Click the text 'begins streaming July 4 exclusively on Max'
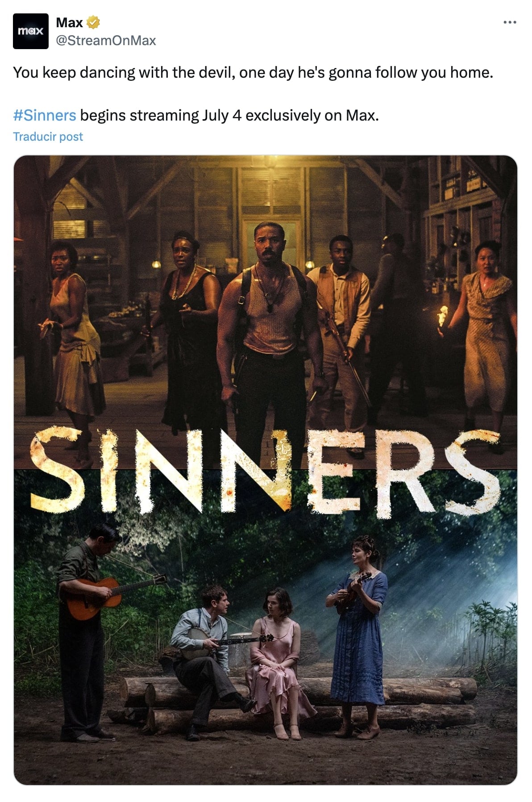The height and width of the screenshot is (802, 532). [229, 115]
